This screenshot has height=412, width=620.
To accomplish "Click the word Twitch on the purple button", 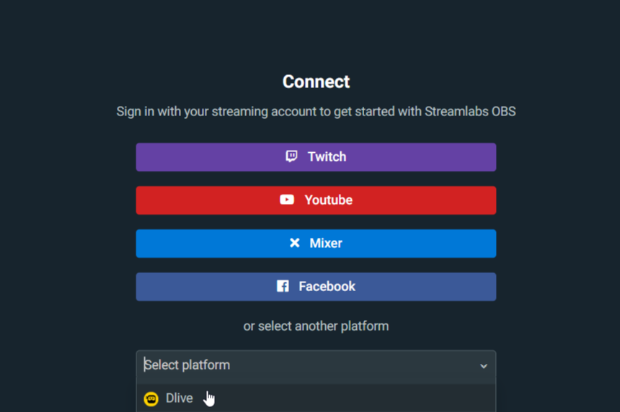I will [327, 157].
